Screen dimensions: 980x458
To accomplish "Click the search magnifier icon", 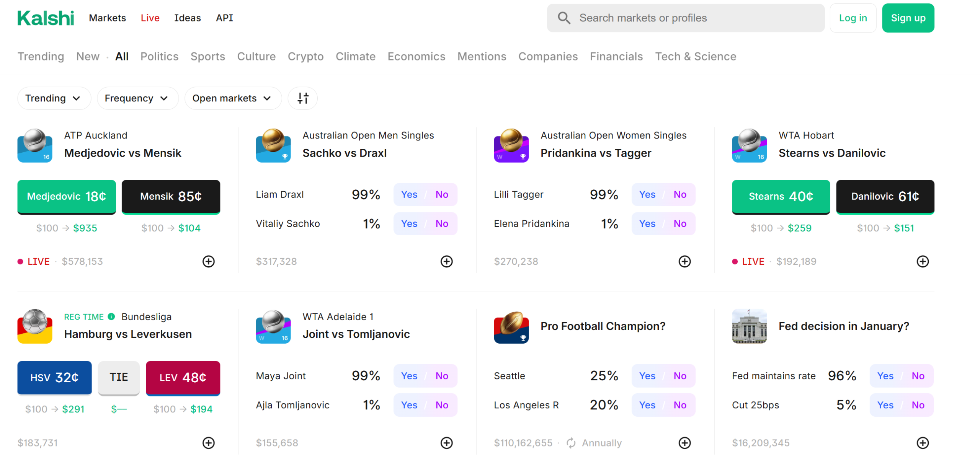I will [x=563, y=18].
